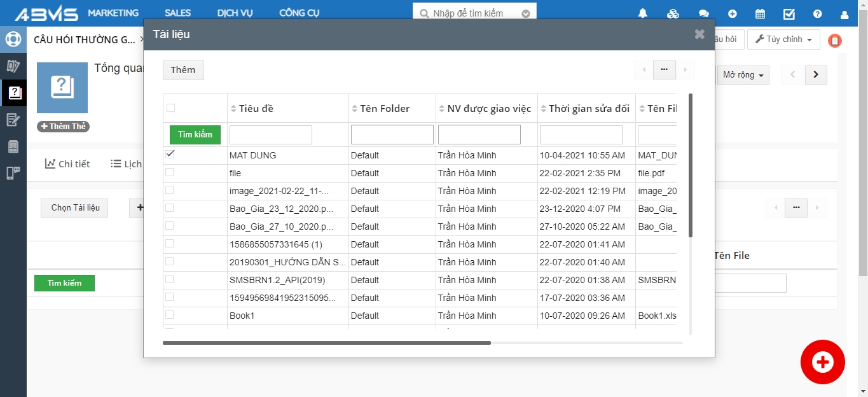
Task: Open the task checkmark icon in header
Action: tap(789, 13)
